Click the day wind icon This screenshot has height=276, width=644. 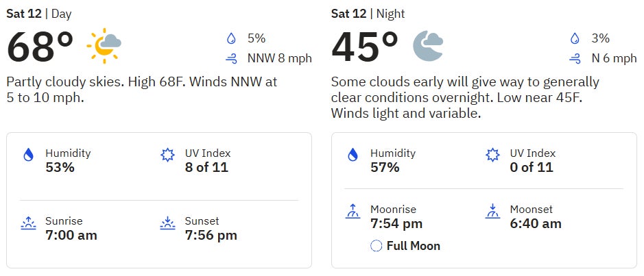(x=230, y=59)
